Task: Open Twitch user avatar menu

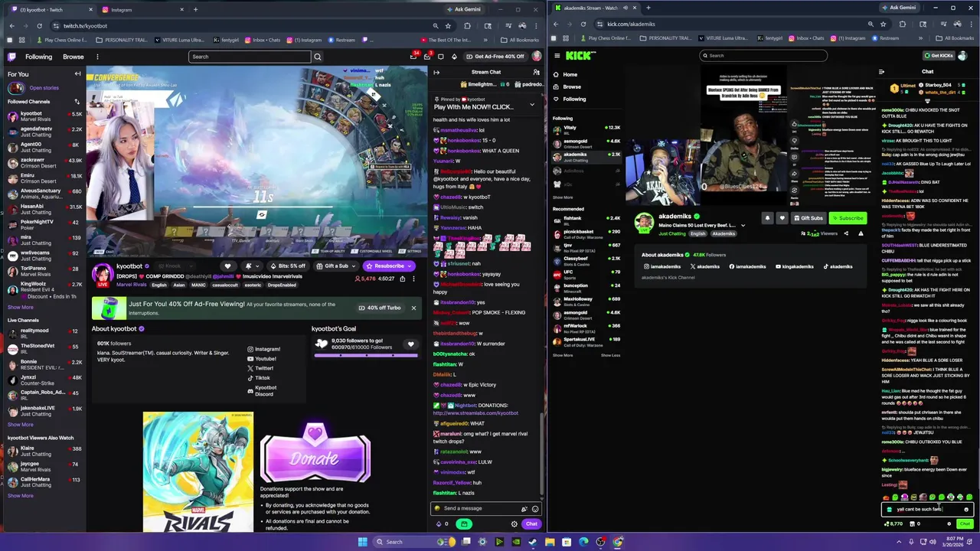Action: click(537, 57)
